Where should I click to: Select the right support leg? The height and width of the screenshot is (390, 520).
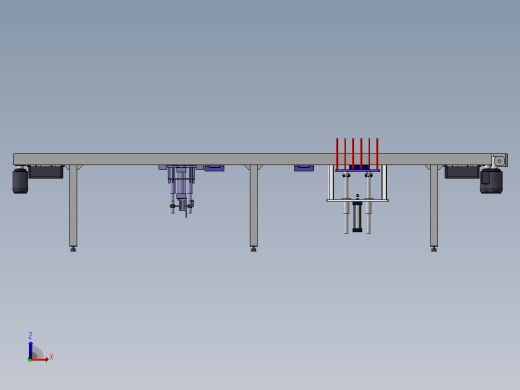tap(434, 206)
